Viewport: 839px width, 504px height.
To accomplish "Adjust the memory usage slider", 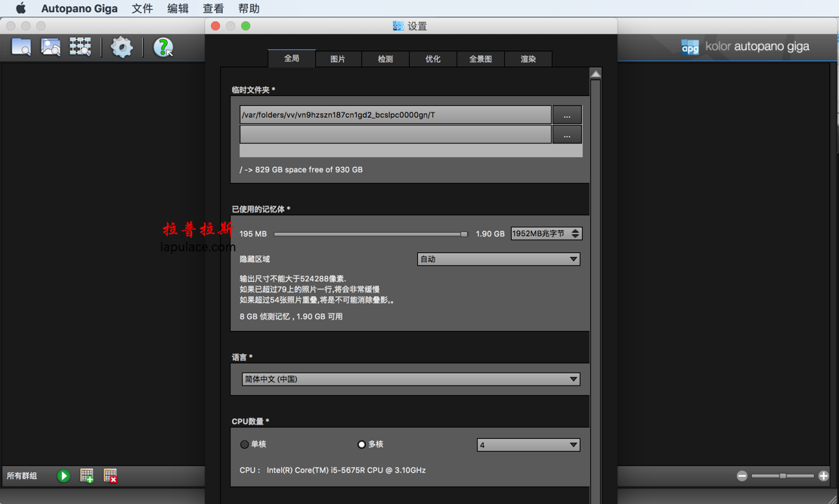I will tap(464, 234).
